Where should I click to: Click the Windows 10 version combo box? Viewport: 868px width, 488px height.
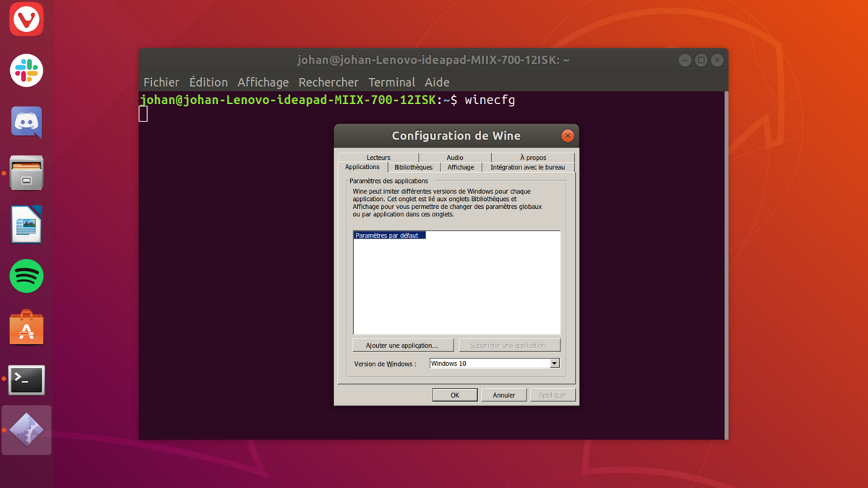tap(495, 364)
